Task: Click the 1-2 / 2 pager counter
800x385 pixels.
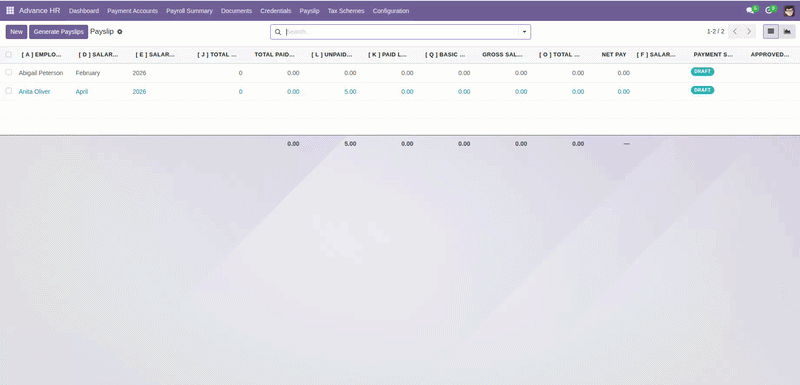Action: click(715, 32)
